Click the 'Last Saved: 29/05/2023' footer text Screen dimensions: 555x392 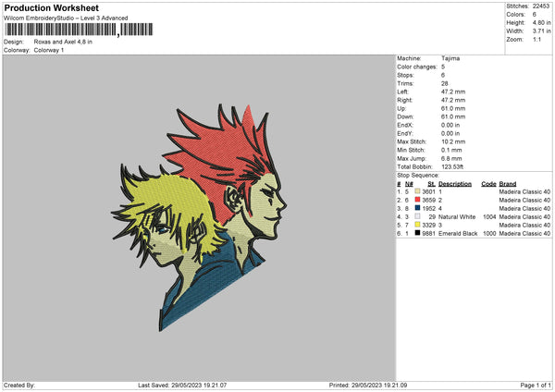click(x=182, y=385)
